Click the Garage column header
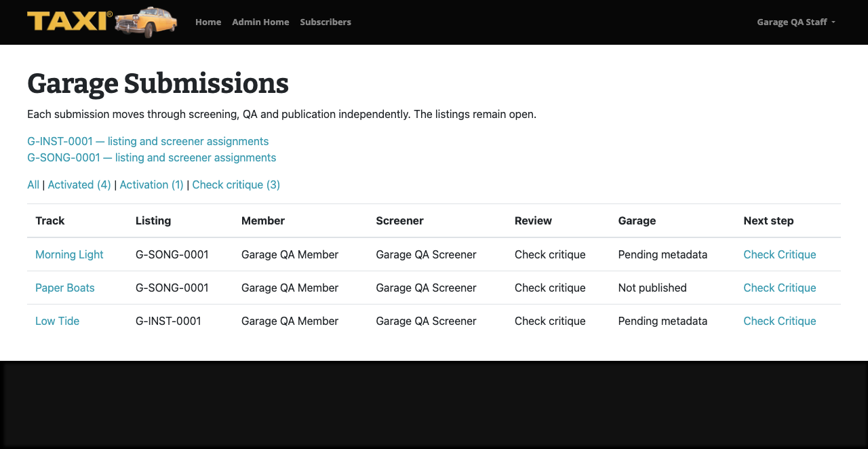The image size is (868, 449). click(x=637, y=220)
